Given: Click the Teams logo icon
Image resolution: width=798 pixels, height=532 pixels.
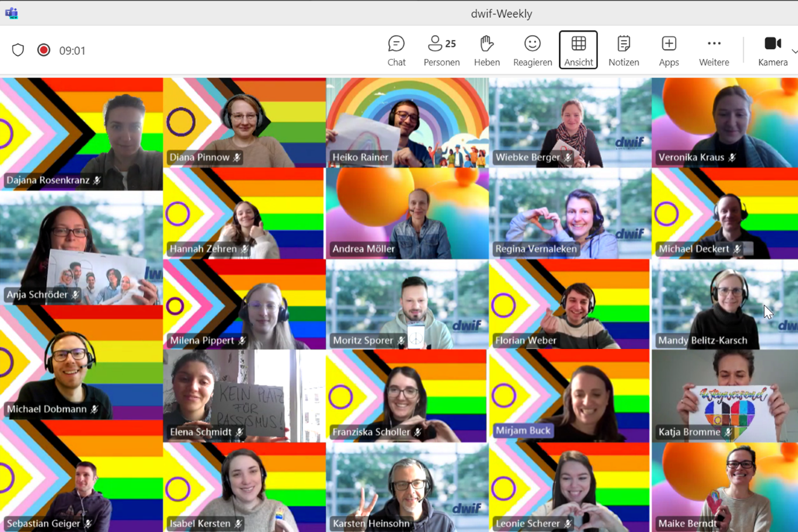Looking at the screenshot, I should coord(11,13).
